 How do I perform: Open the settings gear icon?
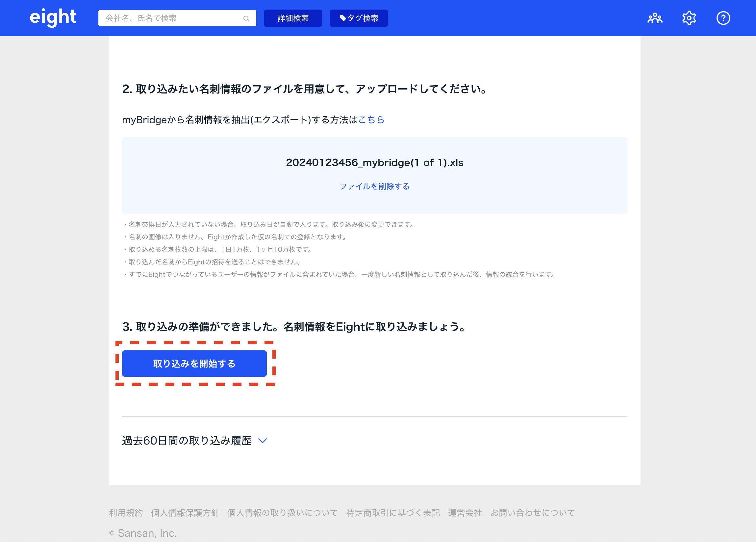point(689,18)
